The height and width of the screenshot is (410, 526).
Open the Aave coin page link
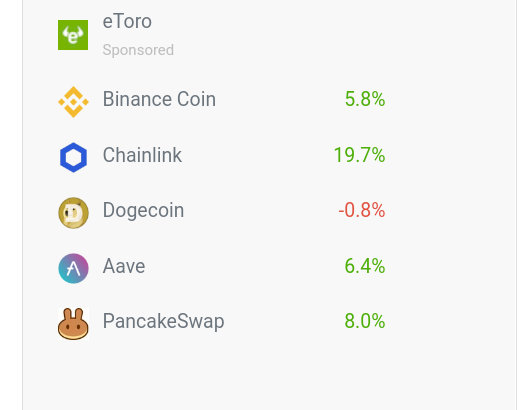(124, 266)
